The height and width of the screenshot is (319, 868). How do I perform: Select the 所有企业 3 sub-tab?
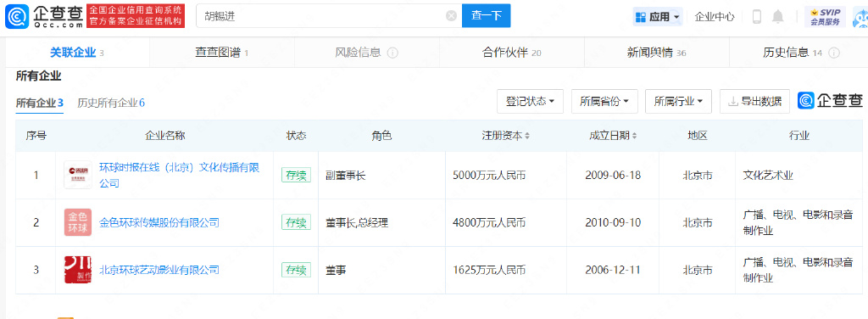coord(39,103)
